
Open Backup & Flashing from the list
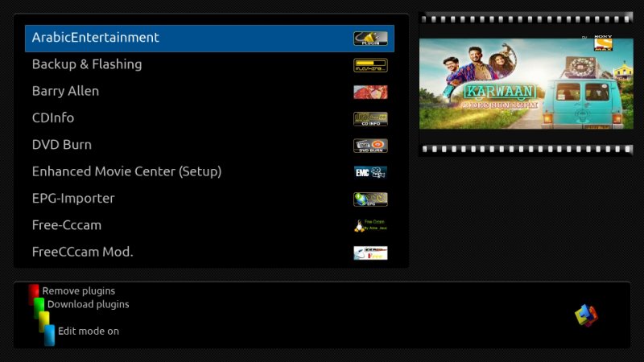(x=209, y=65)
